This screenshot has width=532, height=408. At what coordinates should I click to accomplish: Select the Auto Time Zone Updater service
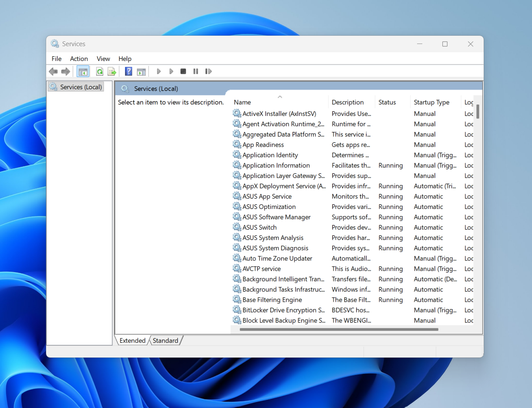(277, 259)
